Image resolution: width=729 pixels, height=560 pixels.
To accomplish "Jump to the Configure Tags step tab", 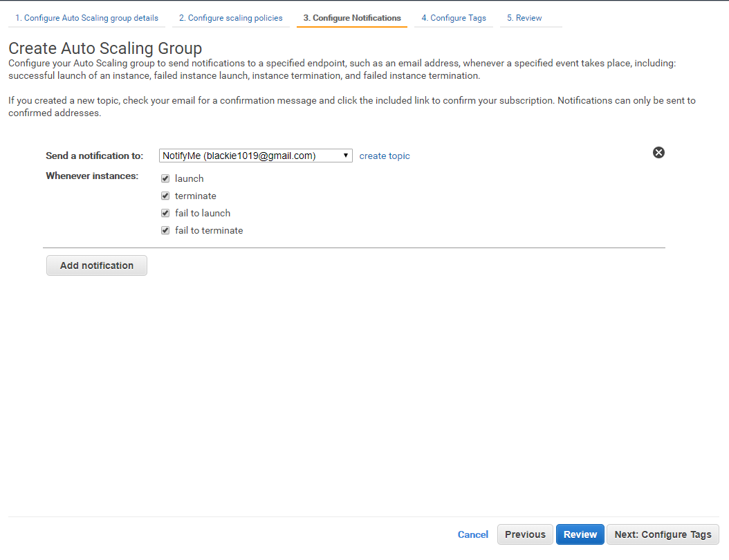I will [x=454, y=18].
